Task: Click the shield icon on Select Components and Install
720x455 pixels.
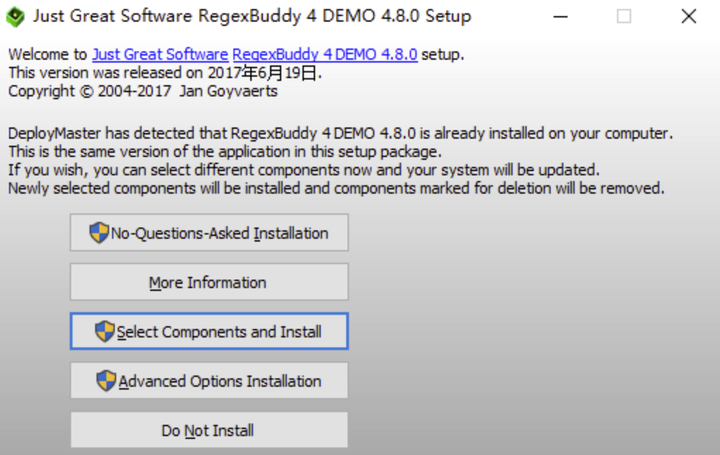Action: point(104,331)
